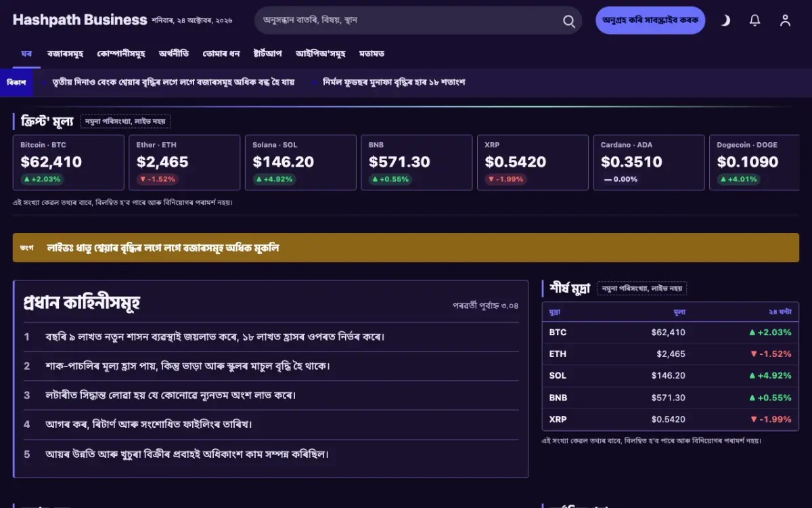Open ticker headline about বেংক শ্বেয়াৰ
Viewport: 812px width, 508px height.
pyautogui.click(x=173, y=82)
